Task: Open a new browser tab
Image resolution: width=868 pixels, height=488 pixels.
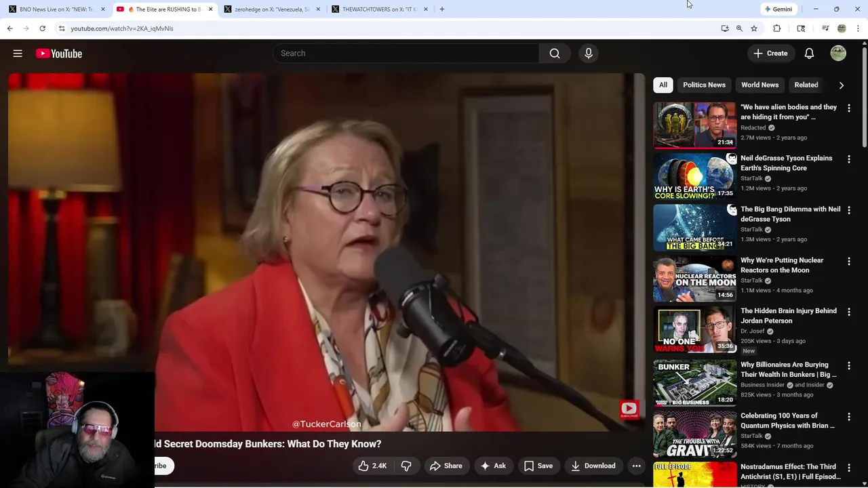Action: pyautogui.click(x=441, y=9)
